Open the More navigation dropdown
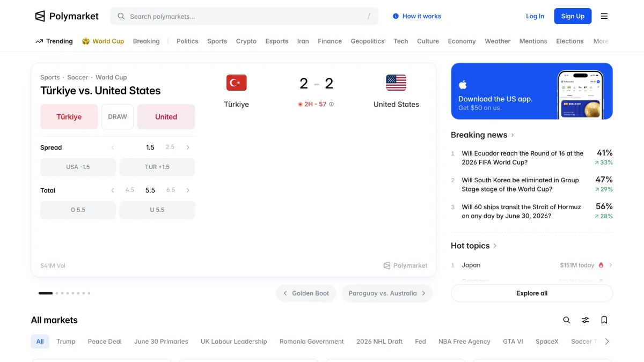 601,41
